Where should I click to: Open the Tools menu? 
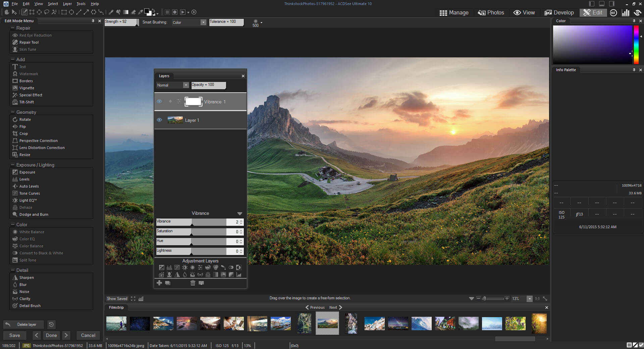(x=81, y=4)
